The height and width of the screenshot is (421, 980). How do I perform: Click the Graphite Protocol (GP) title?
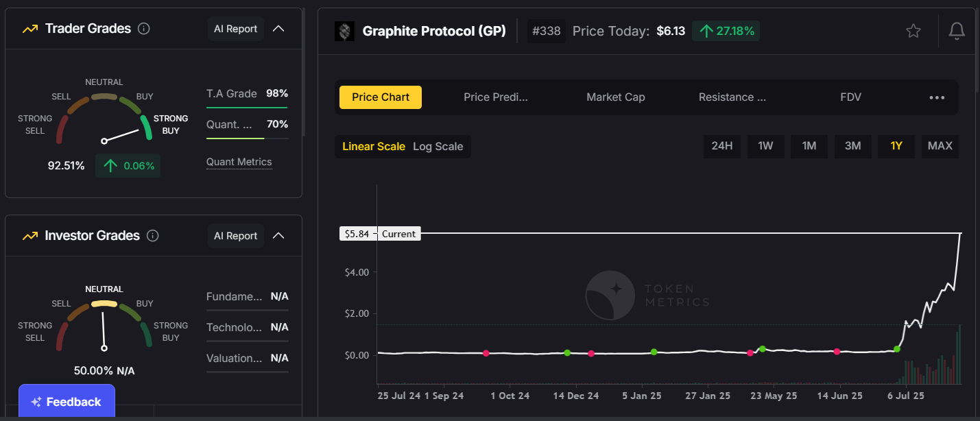[434, 31]
